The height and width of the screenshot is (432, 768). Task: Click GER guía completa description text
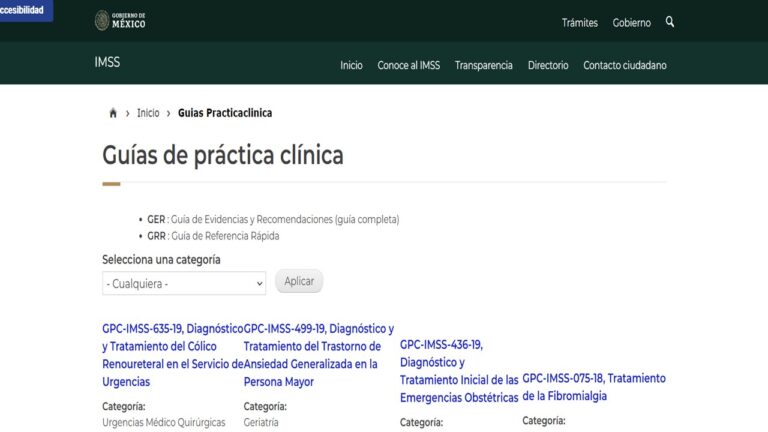click(x=273, y=219)
